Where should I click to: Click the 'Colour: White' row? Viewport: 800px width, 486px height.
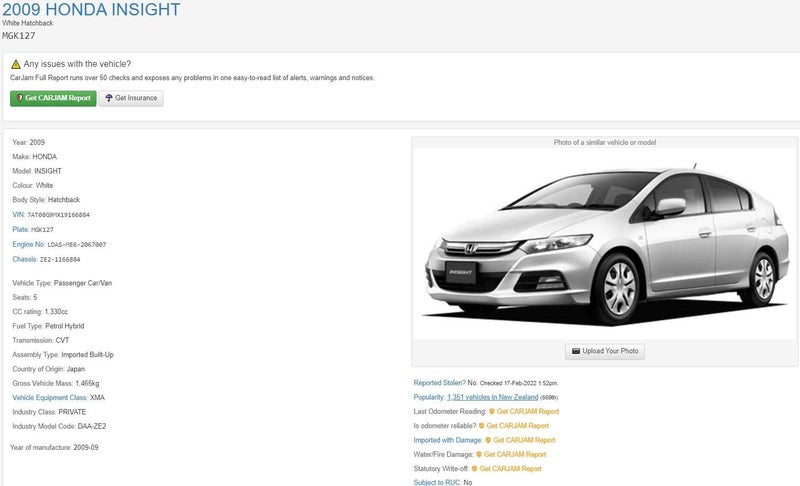tap(33, 186)
